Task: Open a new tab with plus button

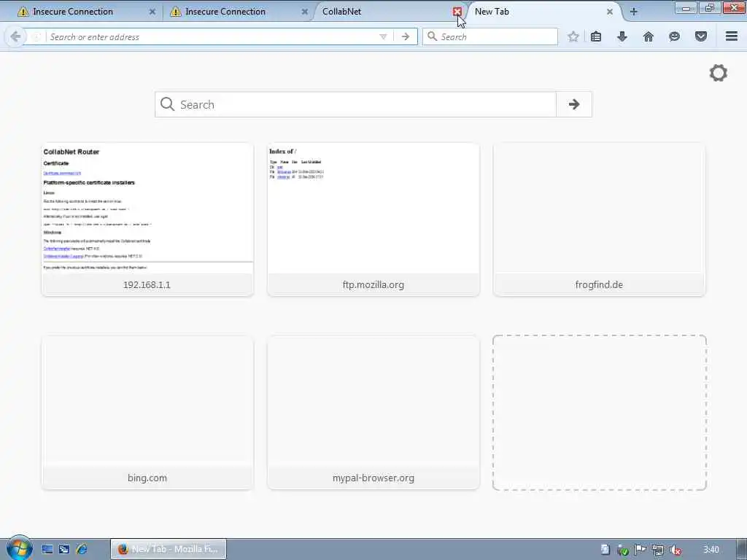Action: pos(634,12)
